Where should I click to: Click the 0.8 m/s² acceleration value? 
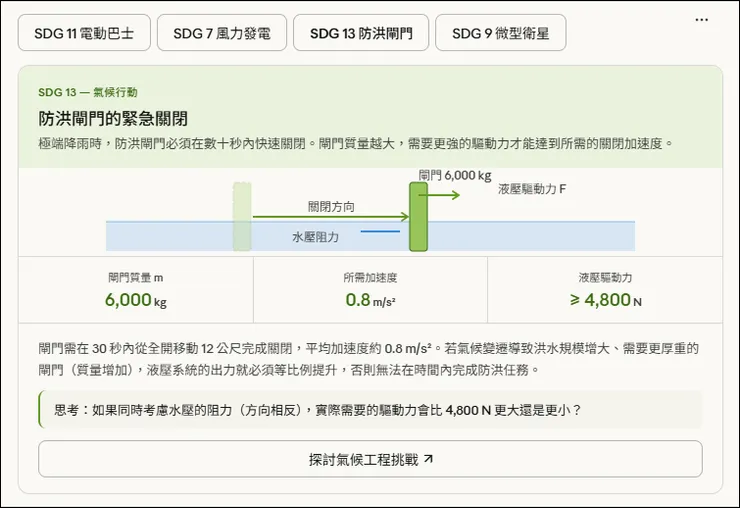(x=370, y=300)
